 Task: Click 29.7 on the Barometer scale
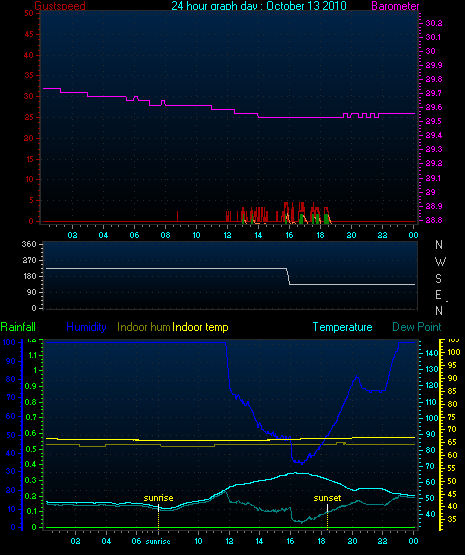click(x=434, y=93)
